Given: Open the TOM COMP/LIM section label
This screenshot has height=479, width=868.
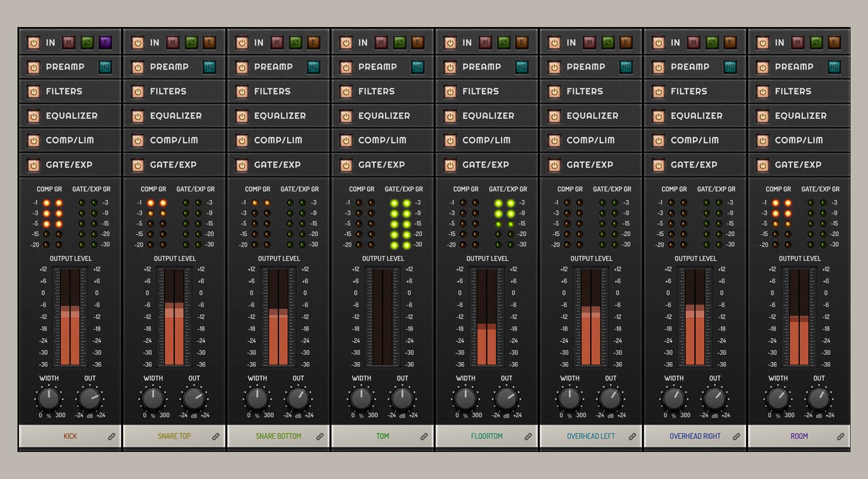Looking at the screenshot, I should [x=382, y=140].
